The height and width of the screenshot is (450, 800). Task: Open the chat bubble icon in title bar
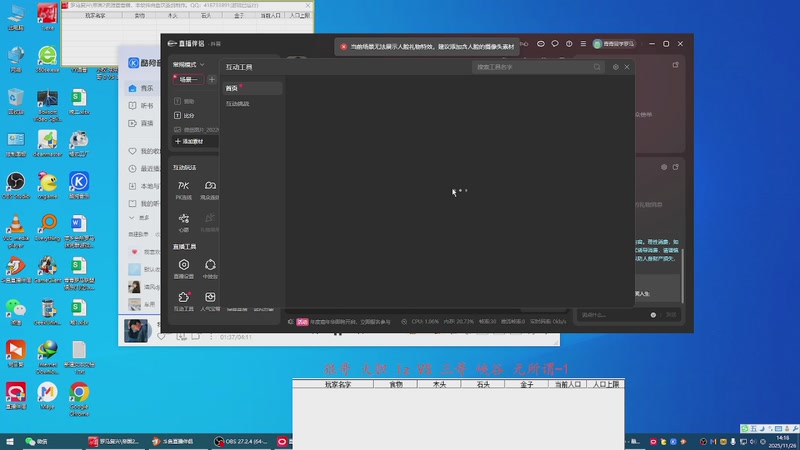555,44
